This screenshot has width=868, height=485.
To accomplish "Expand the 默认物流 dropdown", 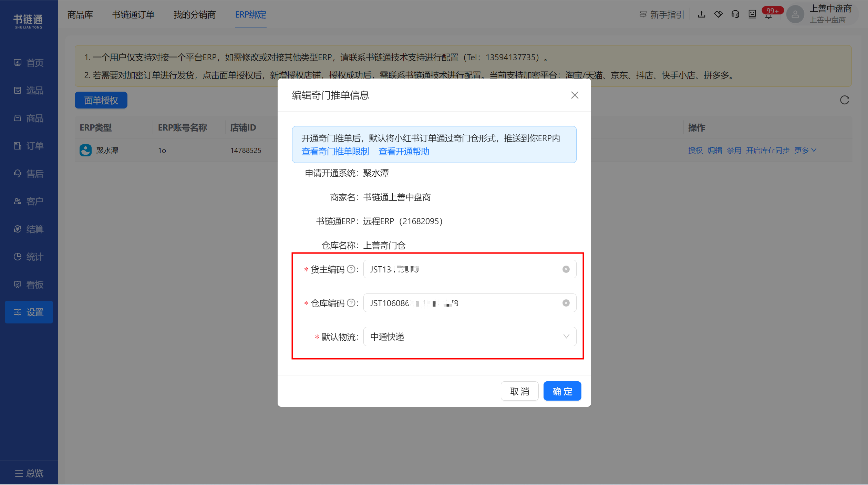I will click(469, 337).
